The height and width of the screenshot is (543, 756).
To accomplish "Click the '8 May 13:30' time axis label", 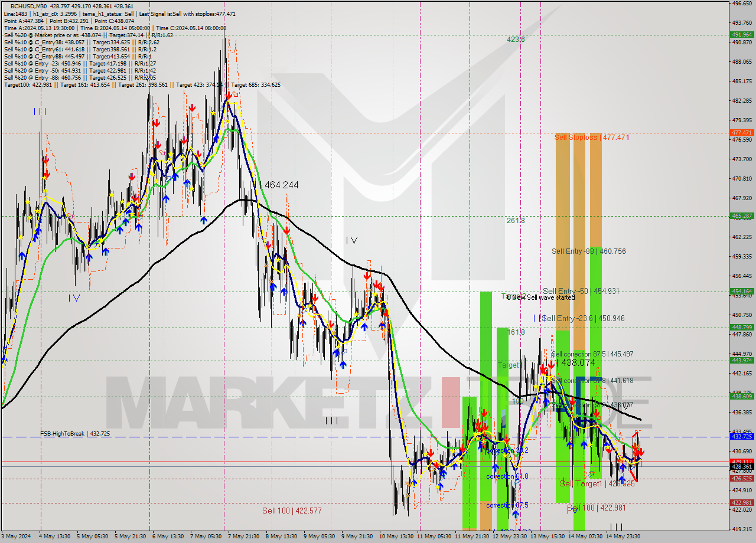I will click(x=281, y=537).
